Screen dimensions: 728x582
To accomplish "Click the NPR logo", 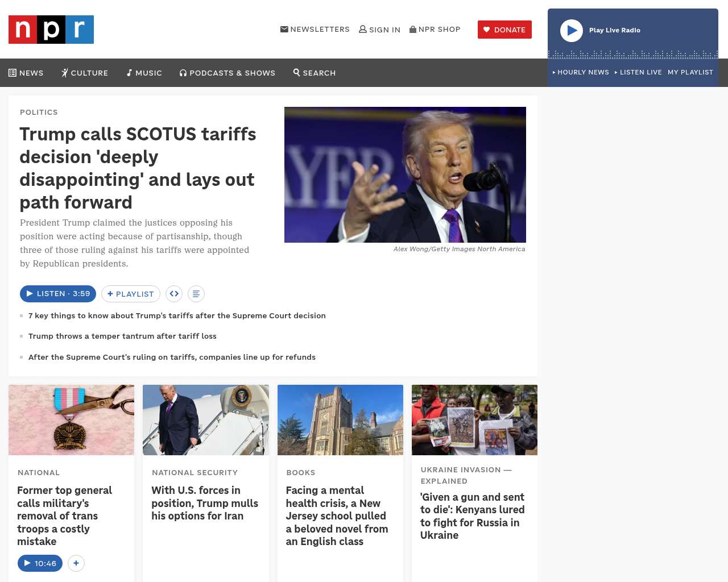I will (x=51, y=30).
